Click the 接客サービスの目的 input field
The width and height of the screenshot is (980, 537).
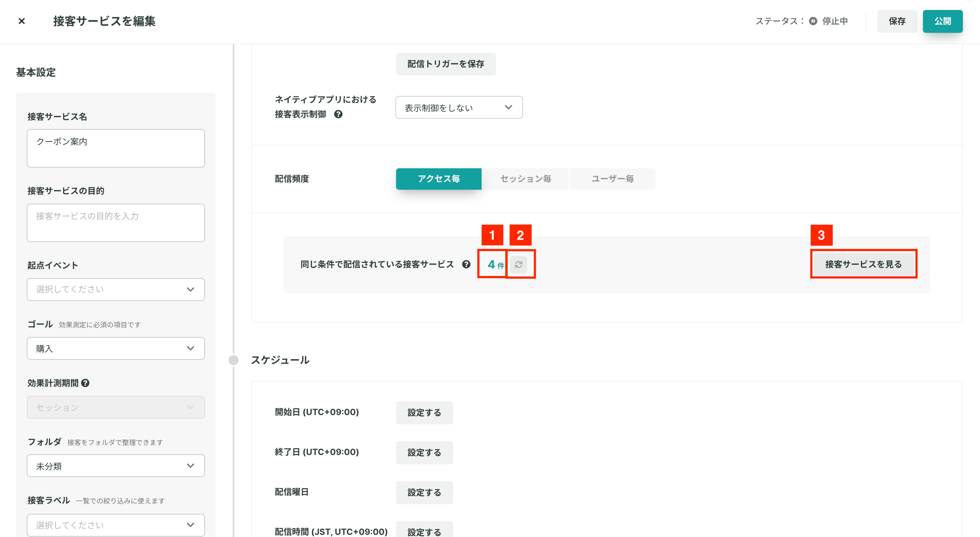pos(116,223)
